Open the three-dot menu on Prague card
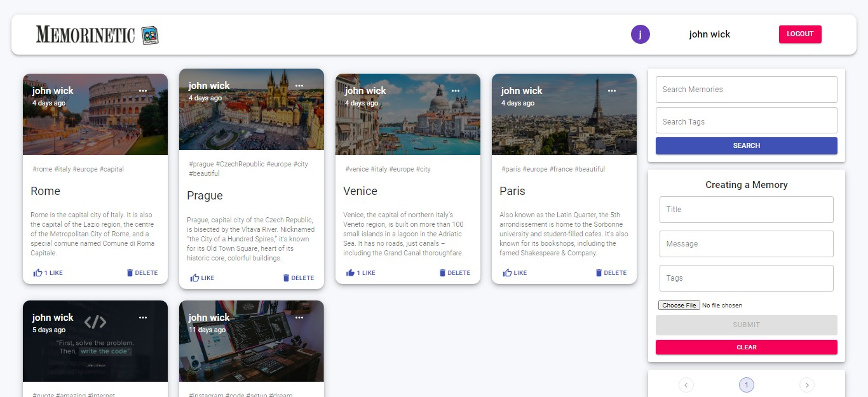The height and width of the screenshot is (397, 868). pyautogui.click(x=299, y=86)
